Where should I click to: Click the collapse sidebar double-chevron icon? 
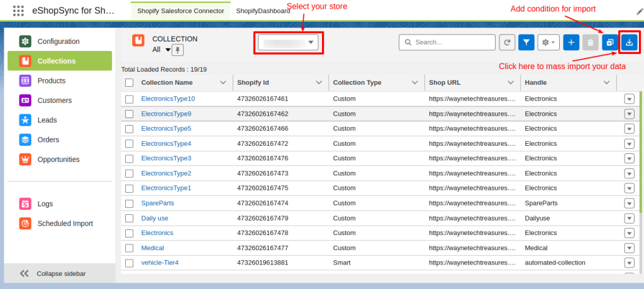pos(25,273)
